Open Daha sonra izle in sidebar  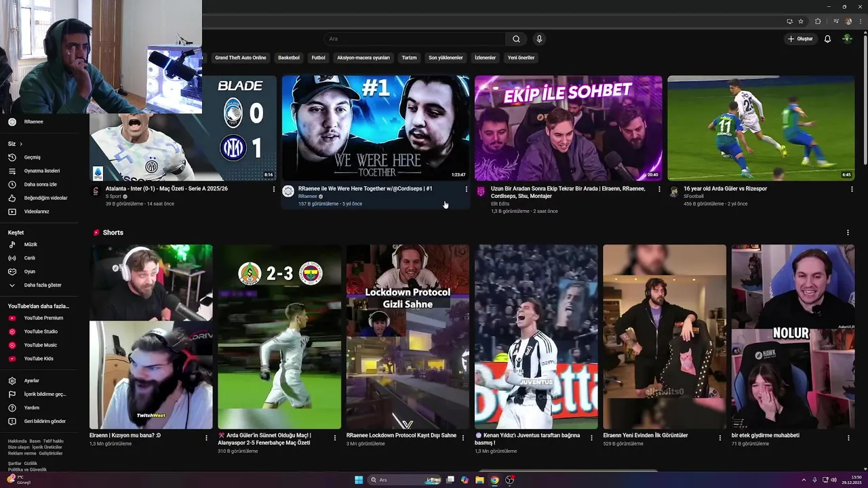39,184
